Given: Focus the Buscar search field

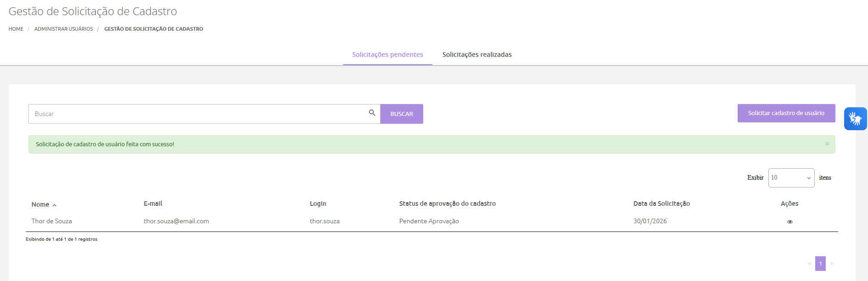Looking at the screenshot, I should 197,114.
